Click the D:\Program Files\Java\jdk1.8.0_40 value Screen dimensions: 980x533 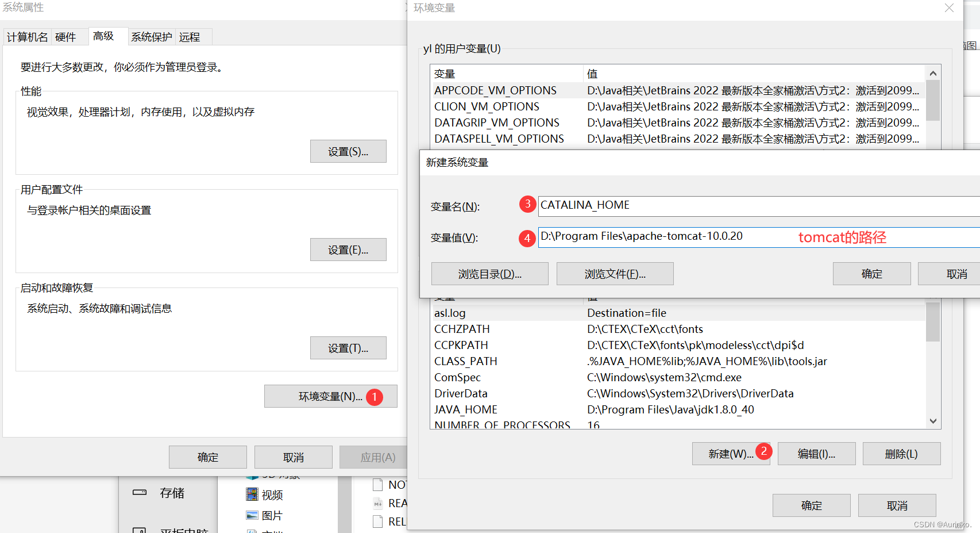click(x=670, y=409)
